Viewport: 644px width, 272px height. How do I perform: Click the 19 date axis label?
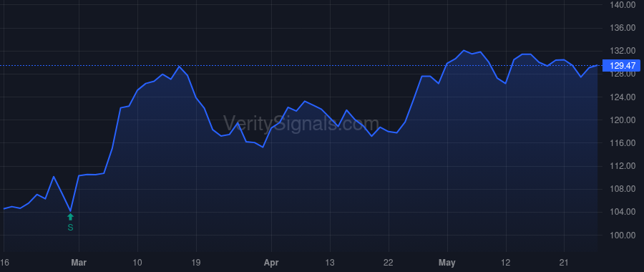[x=196, y=263]
